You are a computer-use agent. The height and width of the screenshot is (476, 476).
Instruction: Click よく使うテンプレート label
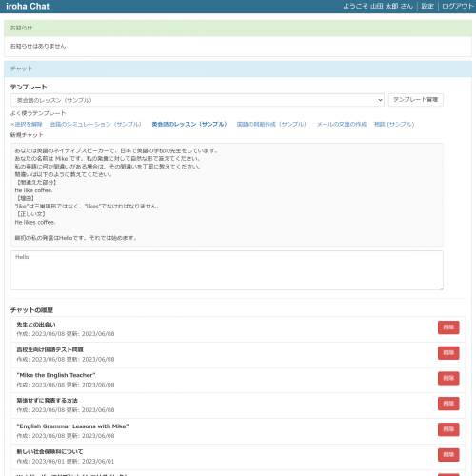(x=38, y=113)
